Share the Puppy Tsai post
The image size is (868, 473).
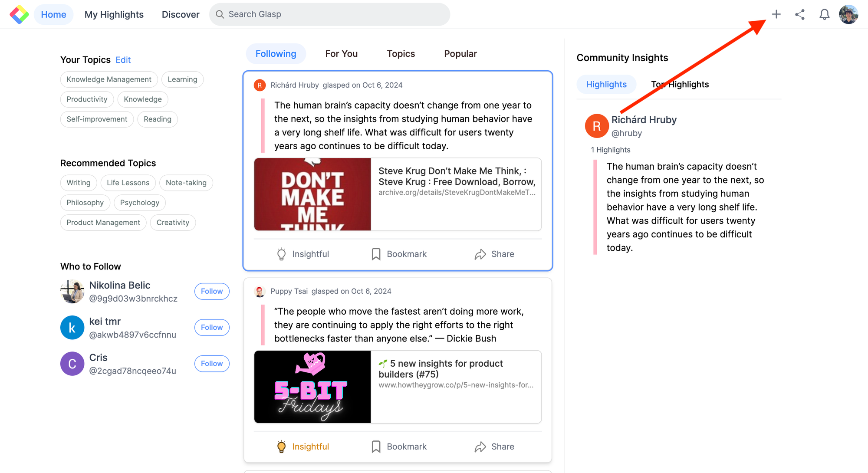(494, 447)
